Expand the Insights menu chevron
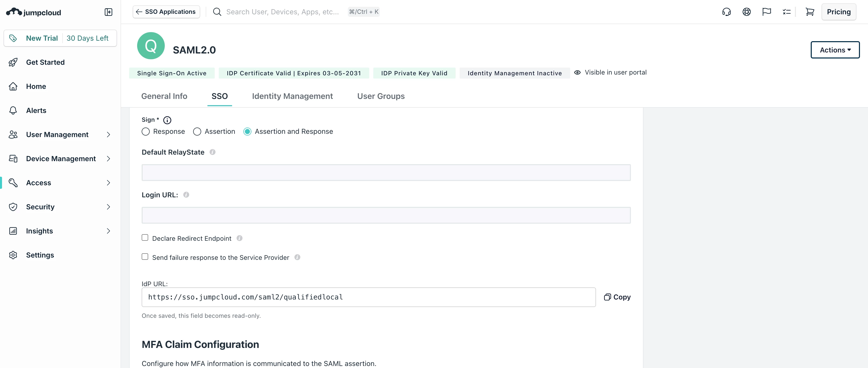Screen dimensions: 868x368 point(108,231)
